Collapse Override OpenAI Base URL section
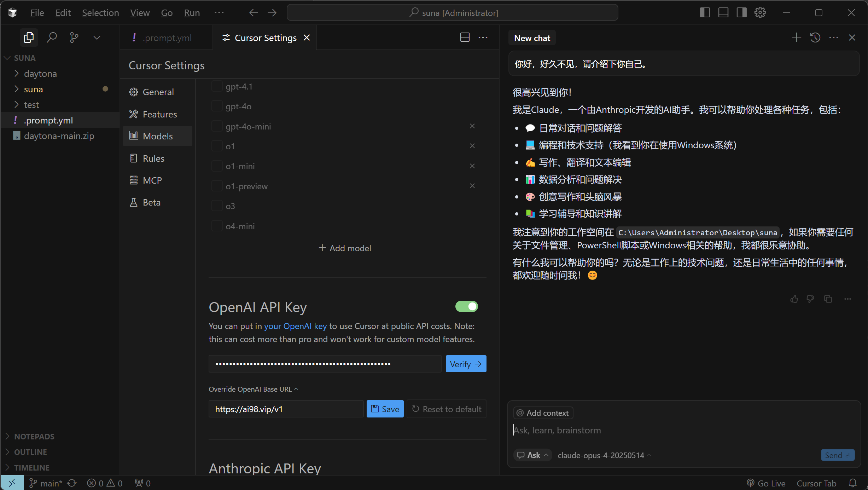The width and height of the screenshot is (868, 490). click(x=253, y=389)
